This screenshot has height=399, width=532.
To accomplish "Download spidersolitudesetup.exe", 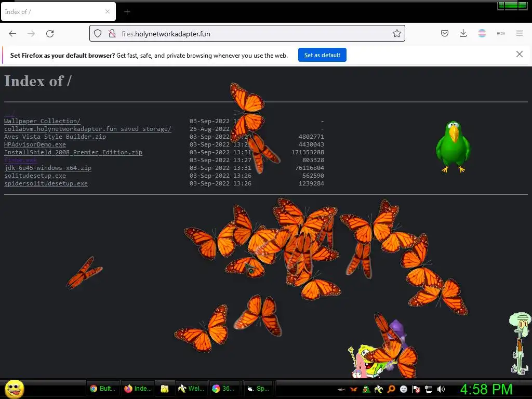I will click(x=46, y=183).
